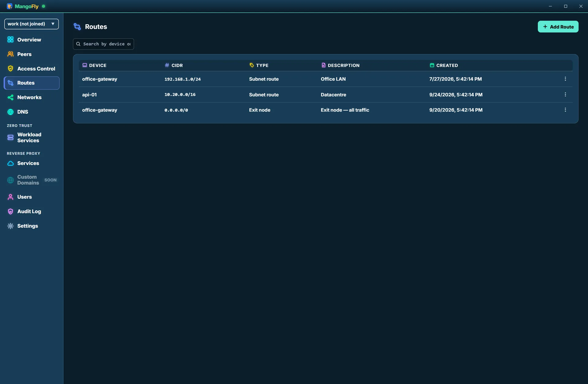Click the Workload Services server icon
Viewport: 588px width, 384px height.
click(x=10, y=137)
